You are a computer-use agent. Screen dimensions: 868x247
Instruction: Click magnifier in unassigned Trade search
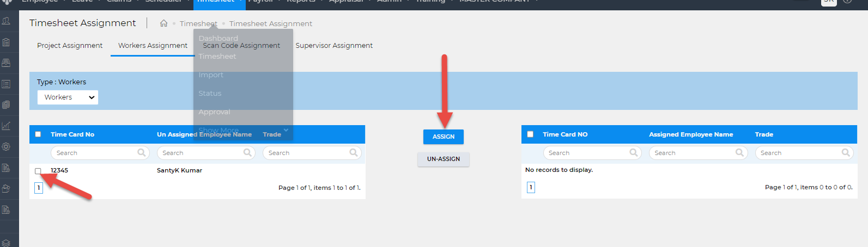354,153
